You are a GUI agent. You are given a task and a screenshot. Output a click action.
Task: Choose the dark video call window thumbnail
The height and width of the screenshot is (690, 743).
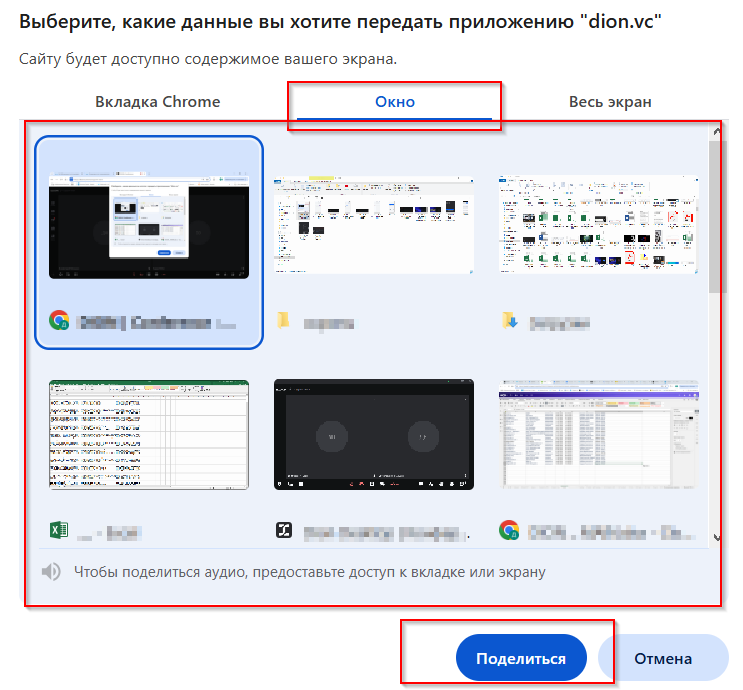[373, 435]
